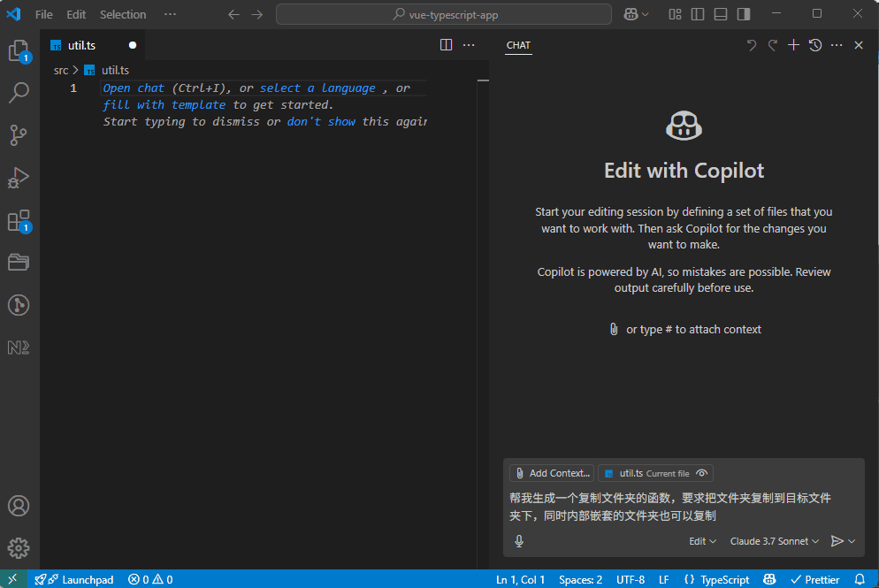Click the customize layout icon
The width and height of the screenshot is (879, 588).
coord(675,14)
